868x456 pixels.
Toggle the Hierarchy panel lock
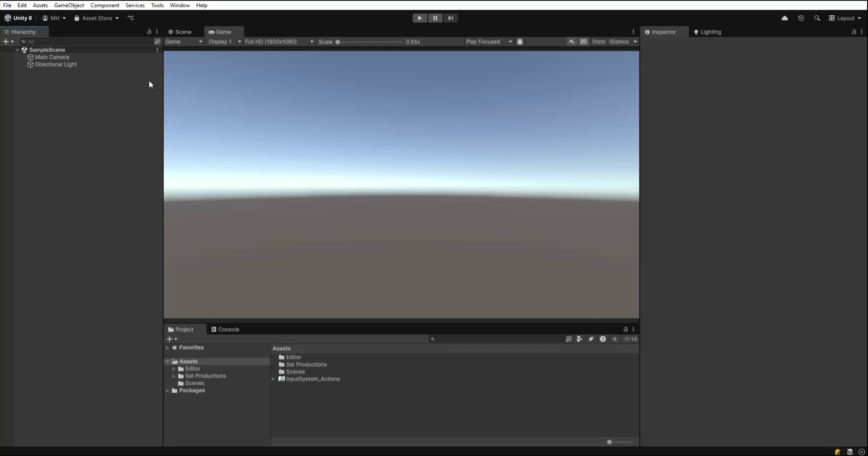click(149, 32)
